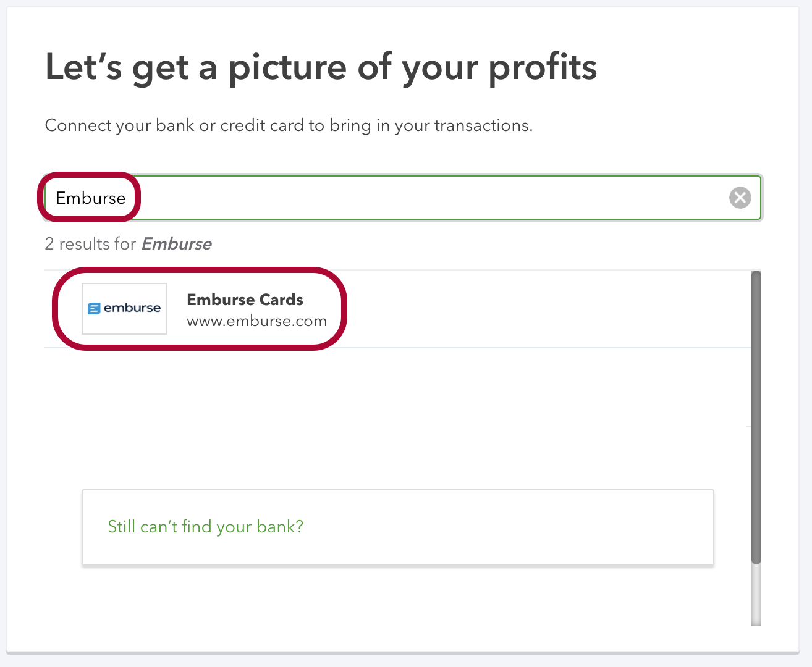Click the transactions description text
This screenshot has height=667, width=812.
288,125
